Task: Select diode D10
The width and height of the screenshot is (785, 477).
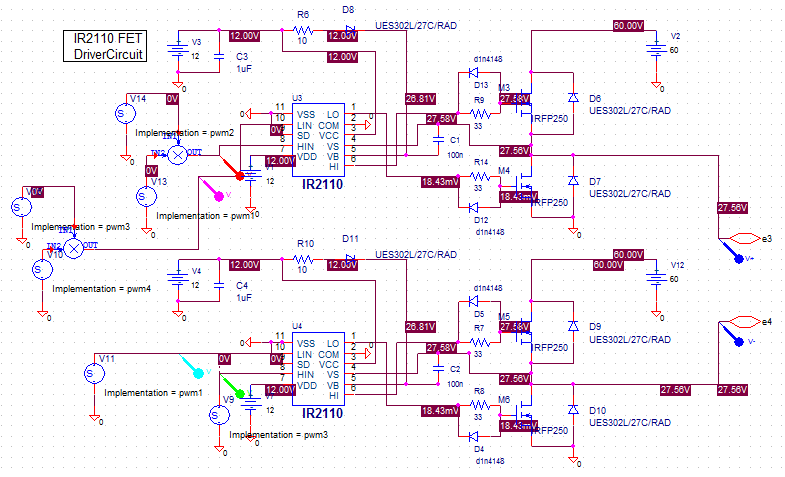Action: pyautogui.click(x=573, y=409)
